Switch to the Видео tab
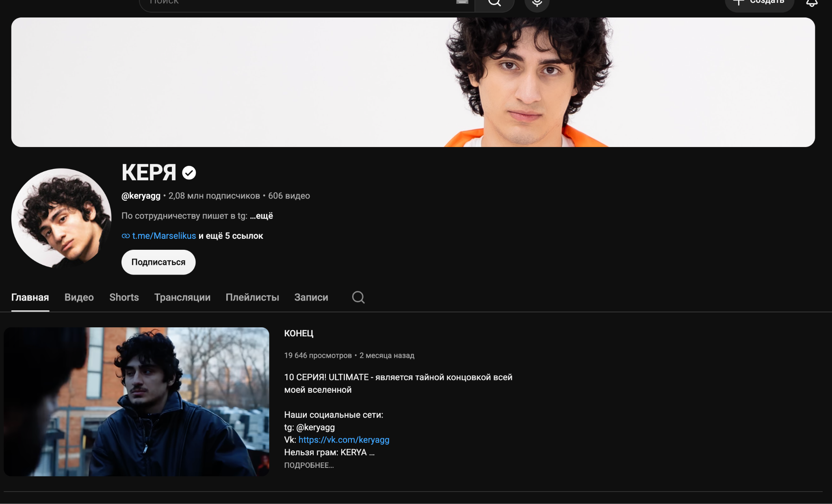 tap(79, 297)
